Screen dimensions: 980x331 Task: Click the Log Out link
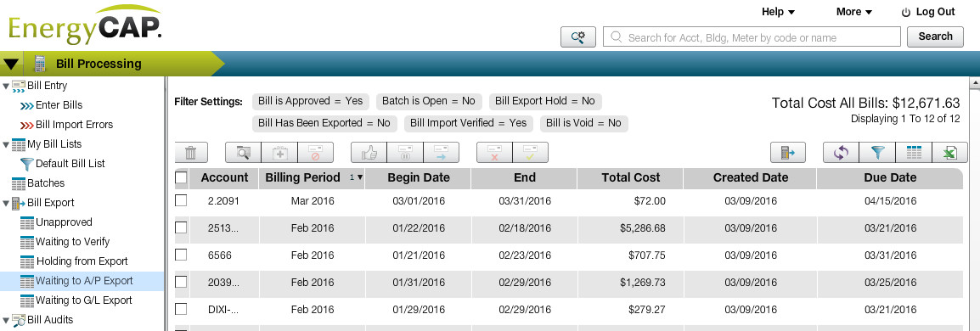tap(935, 12)
